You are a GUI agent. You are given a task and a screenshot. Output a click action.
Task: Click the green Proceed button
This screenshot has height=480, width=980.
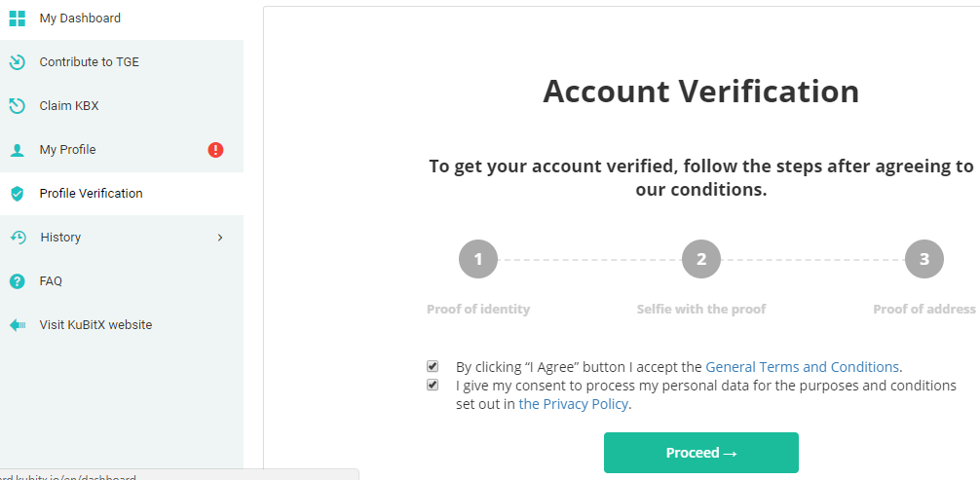pos(700,453)
